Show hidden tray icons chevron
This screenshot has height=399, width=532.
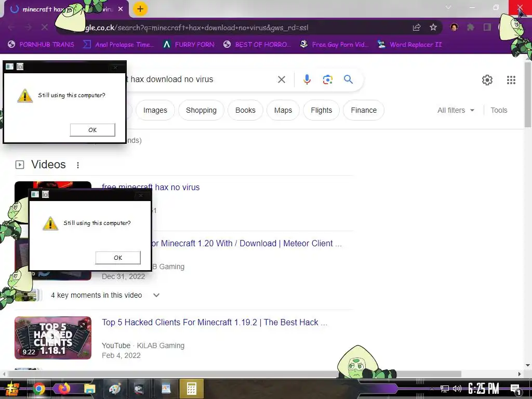[x=432, y=389]
